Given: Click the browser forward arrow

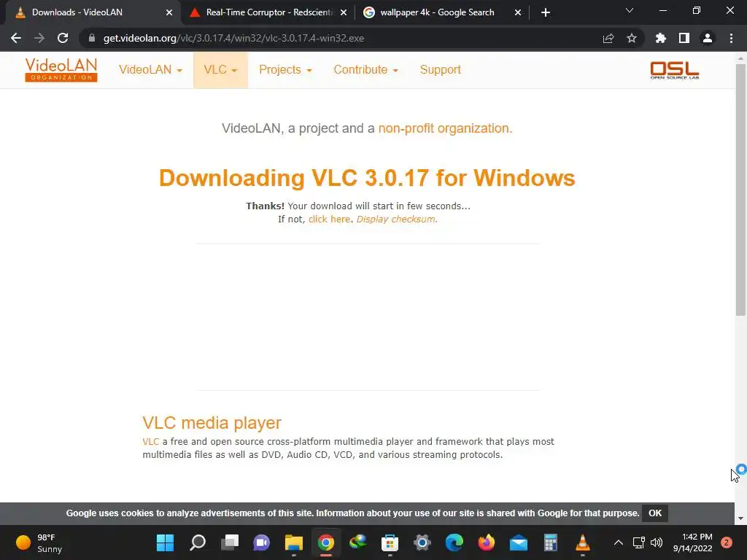Looking at the screenshot, I should pos(39,38).
